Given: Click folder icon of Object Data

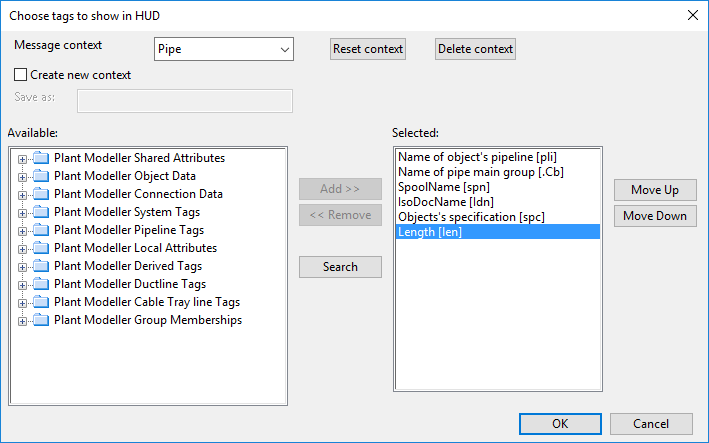Looking at the screenshot, I should pos(41,176).
